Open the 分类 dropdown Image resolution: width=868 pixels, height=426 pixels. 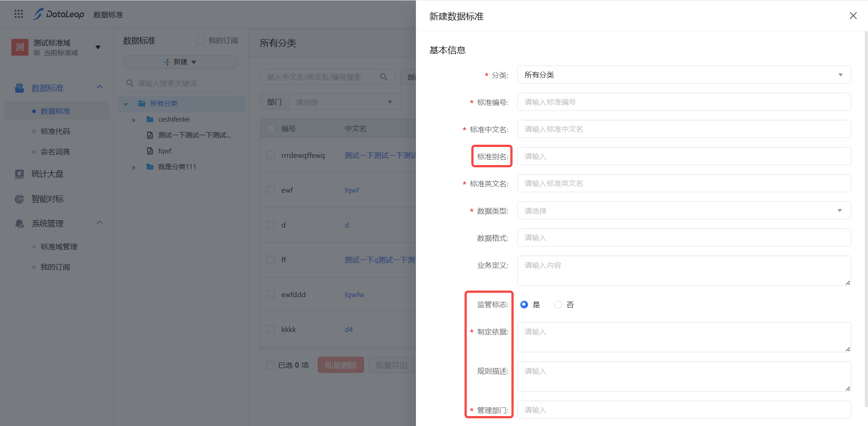pos(684,75)
